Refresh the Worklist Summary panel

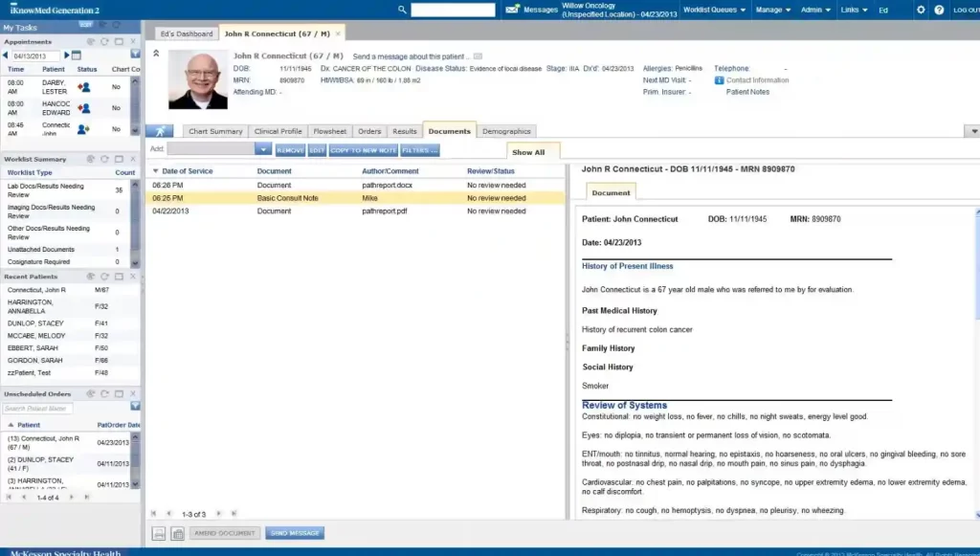coord(103,159)
